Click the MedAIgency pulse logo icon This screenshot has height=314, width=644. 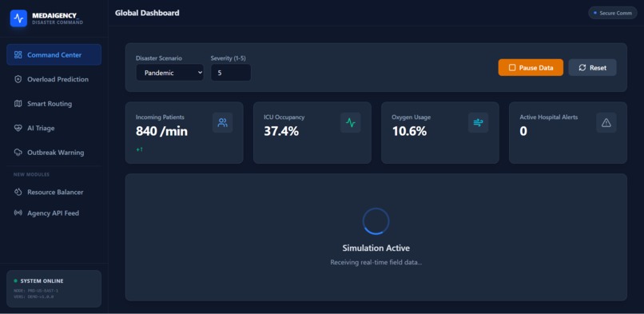coord(18,18)
